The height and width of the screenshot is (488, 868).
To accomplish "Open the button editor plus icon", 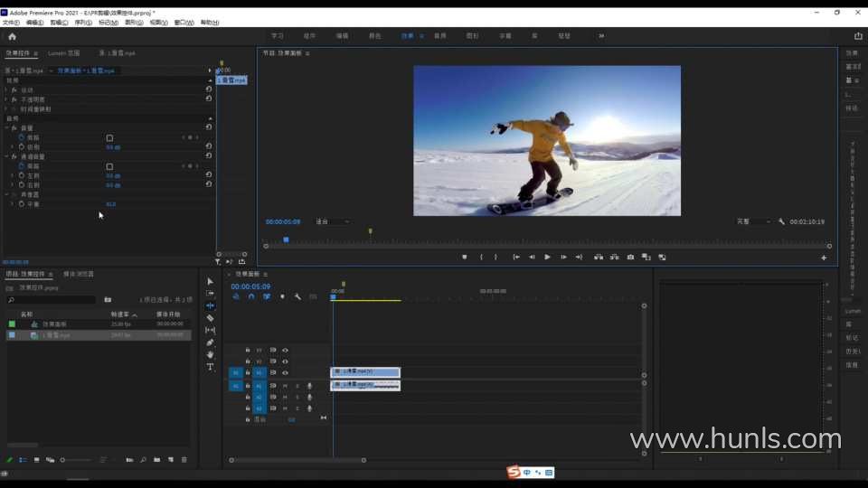I will tap(824, 258).
